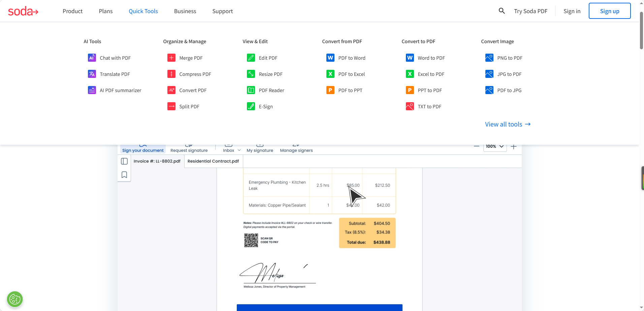Open the Business menu
The height and width of the screenshot is (311, 644).
(185, 11)
